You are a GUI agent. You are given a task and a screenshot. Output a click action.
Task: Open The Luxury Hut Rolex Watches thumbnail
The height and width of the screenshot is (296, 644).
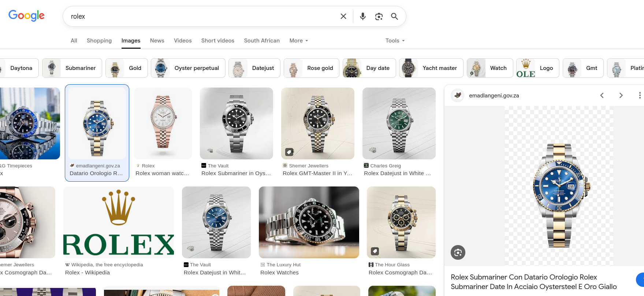309,222
